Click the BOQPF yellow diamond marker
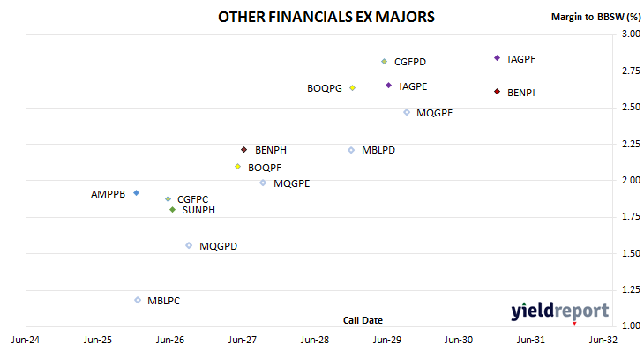This screenshot has width=644, height=352. click(x=237, y=167)
